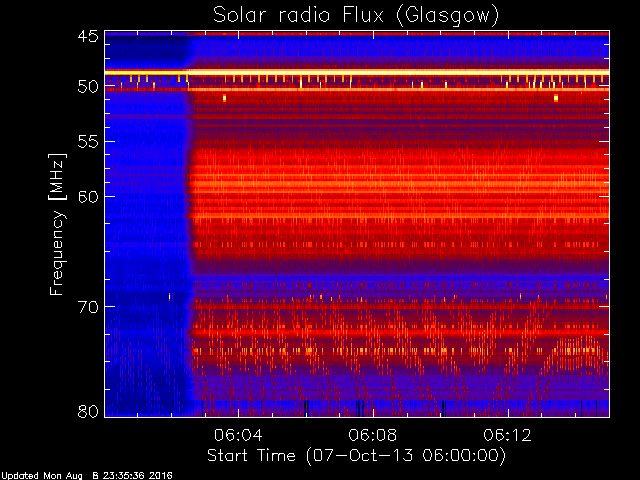Viewport: 640px width, 480px height.
Task: Click the 80 frequency tick label
Action: click(88, 411)
